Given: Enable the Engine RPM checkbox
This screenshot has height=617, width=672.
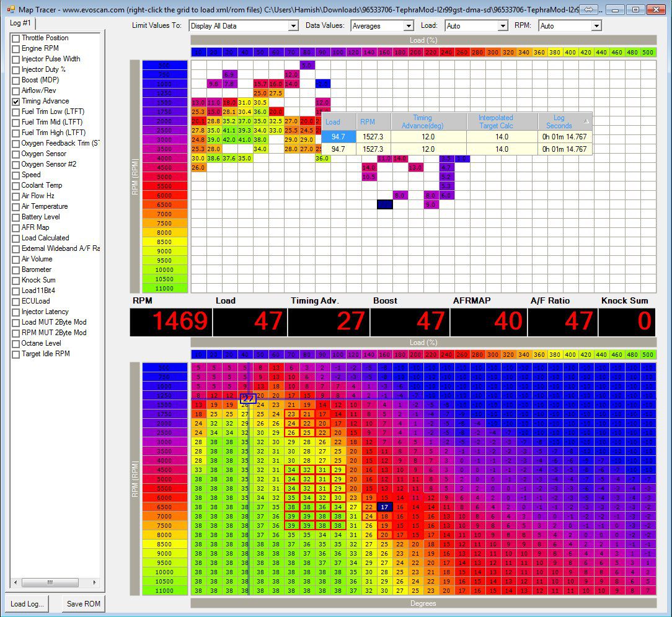Looking at the screenshot, I should 16,49.
